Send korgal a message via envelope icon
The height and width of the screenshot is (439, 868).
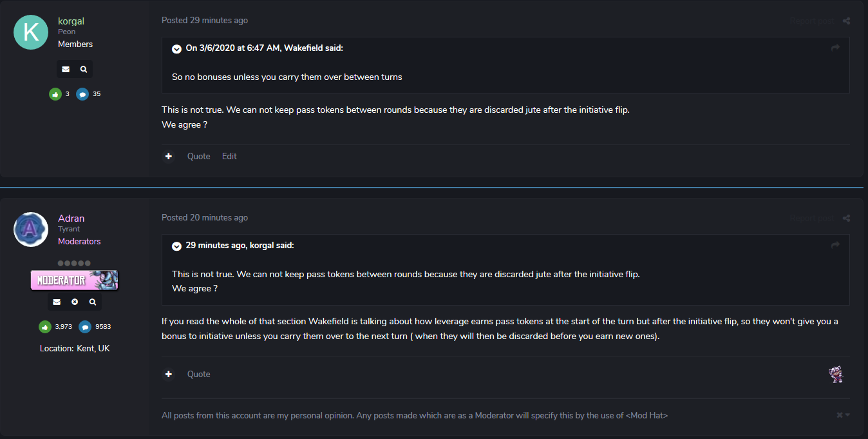(x=66, y=69)
